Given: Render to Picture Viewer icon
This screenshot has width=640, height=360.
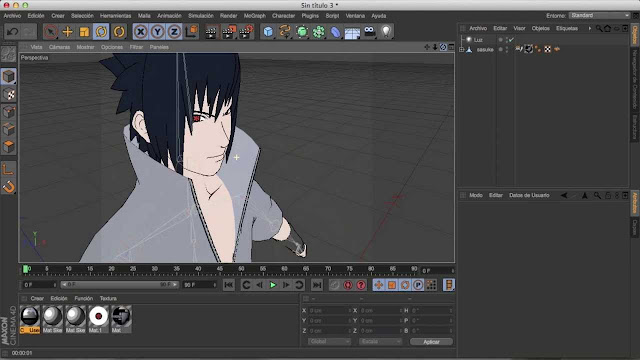Looking at the screenshot, I should (229, 31).
